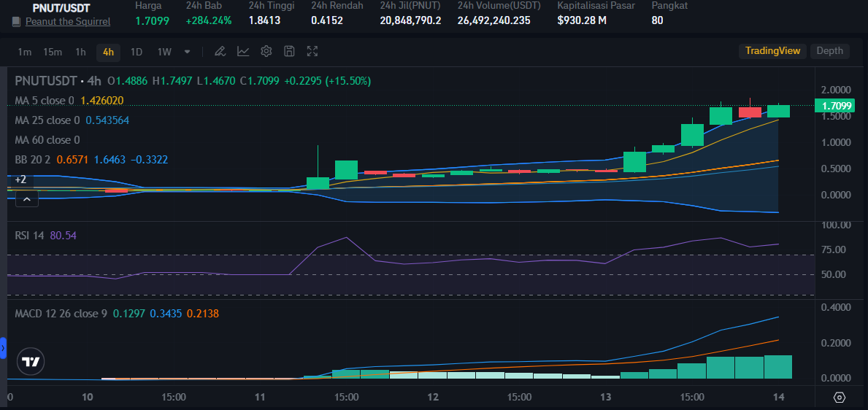The image size is (868, 410).
Task: Switch to TradingView chart
Action: pyautogui.click(x=772, y=51)
